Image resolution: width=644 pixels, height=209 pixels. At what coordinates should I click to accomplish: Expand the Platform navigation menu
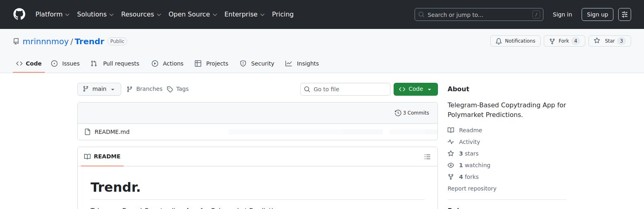coord(52,14)
